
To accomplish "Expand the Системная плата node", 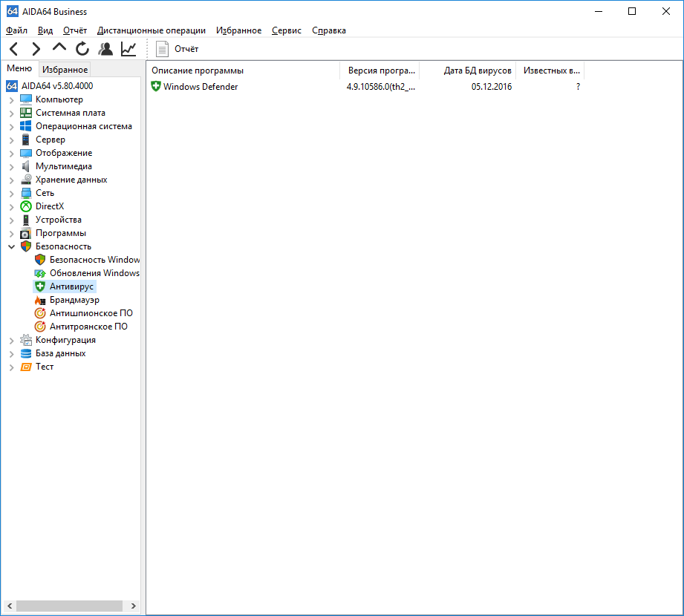I will point(12,114).
